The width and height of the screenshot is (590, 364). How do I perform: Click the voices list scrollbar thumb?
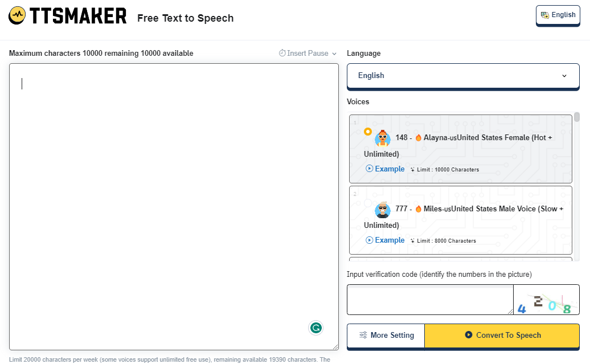click(x=576, y=117)
